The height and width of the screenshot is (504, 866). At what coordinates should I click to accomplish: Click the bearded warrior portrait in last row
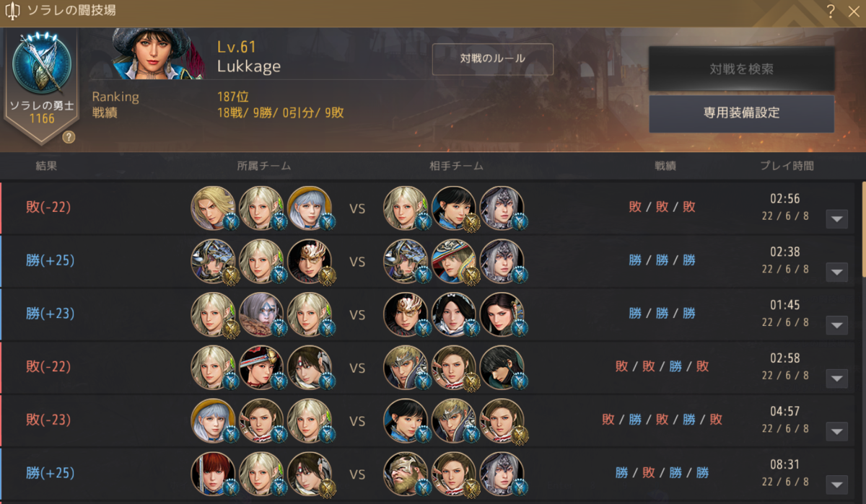(x=406, y=474)
